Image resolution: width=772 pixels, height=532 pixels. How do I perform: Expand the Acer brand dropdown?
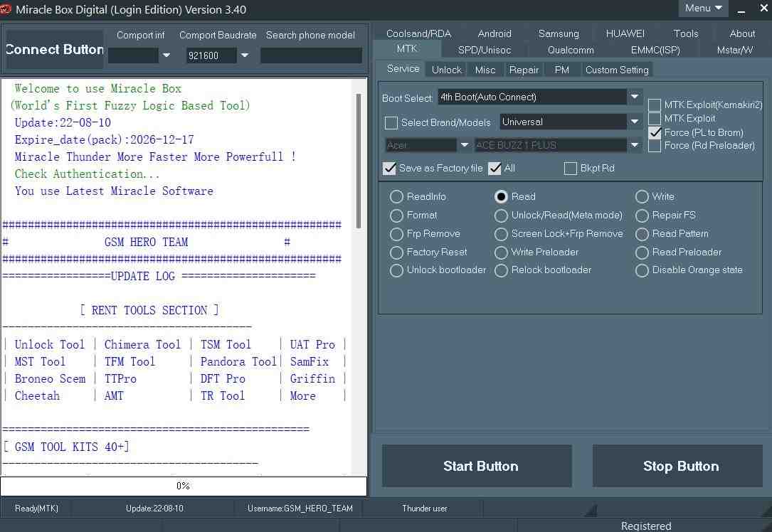[x=464, y=145]
